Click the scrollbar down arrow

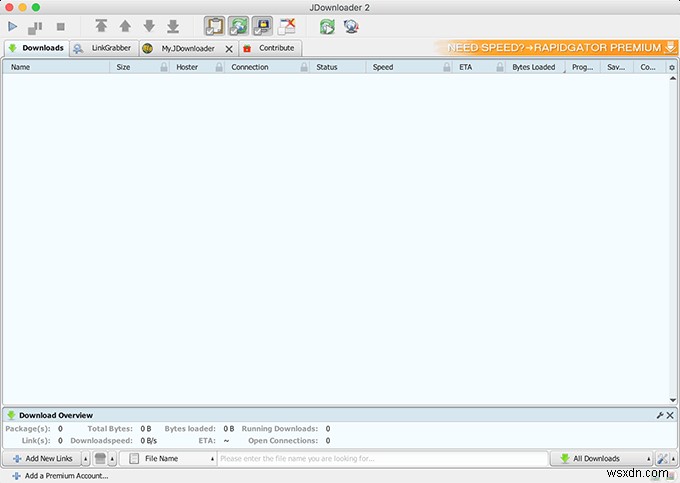coord(673,400)
